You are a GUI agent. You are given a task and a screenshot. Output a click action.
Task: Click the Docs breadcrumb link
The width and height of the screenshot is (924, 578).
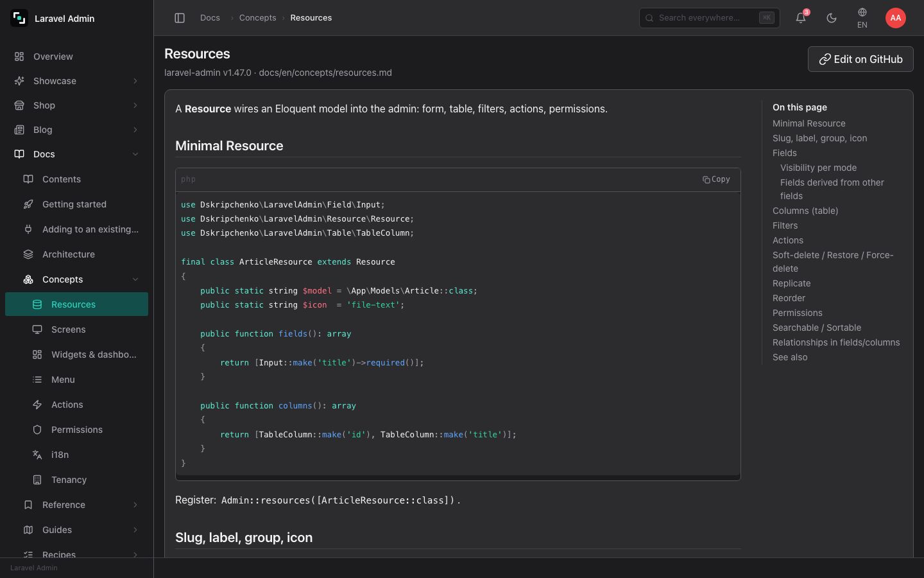(x=210, y=18)
